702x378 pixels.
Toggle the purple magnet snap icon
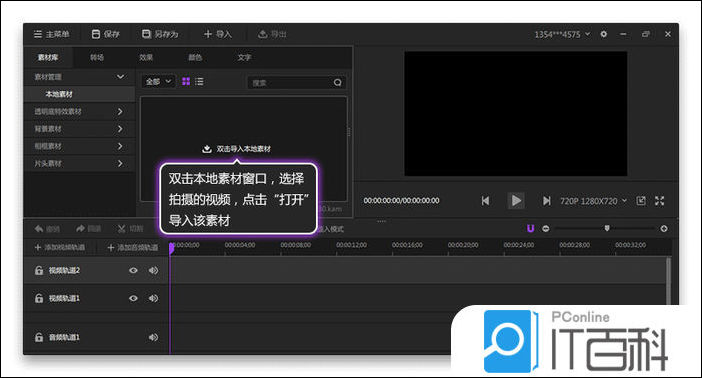point(531,228)
